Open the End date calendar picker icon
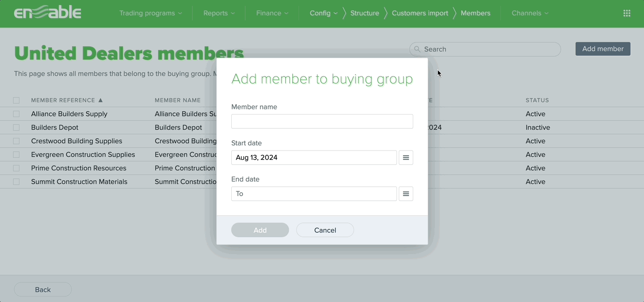This screenshot has width=644, height=302. (x=406, y=193)
